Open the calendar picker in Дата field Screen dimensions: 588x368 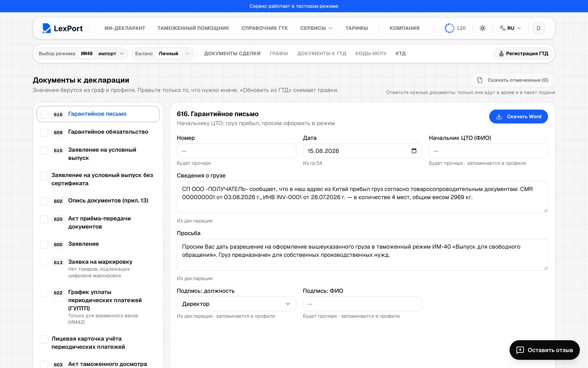(414, 151)
